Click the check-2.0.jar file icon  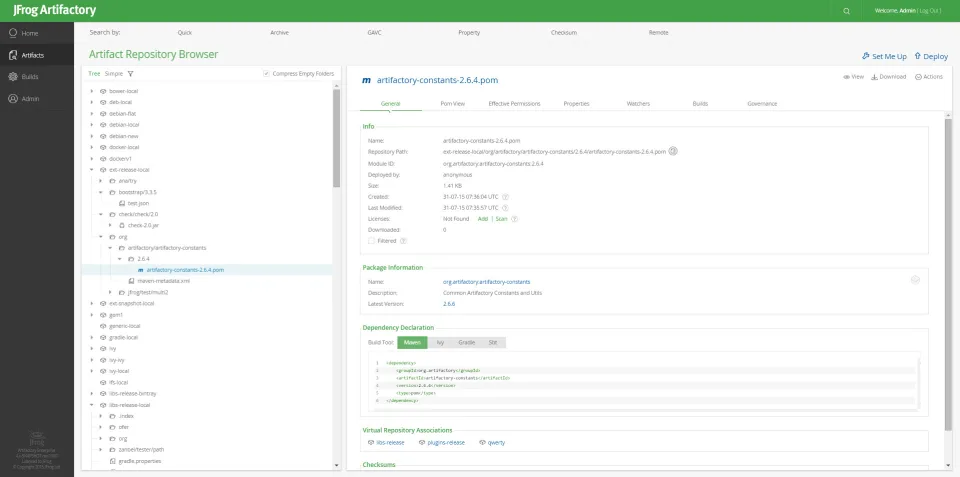tap(122, 225)
